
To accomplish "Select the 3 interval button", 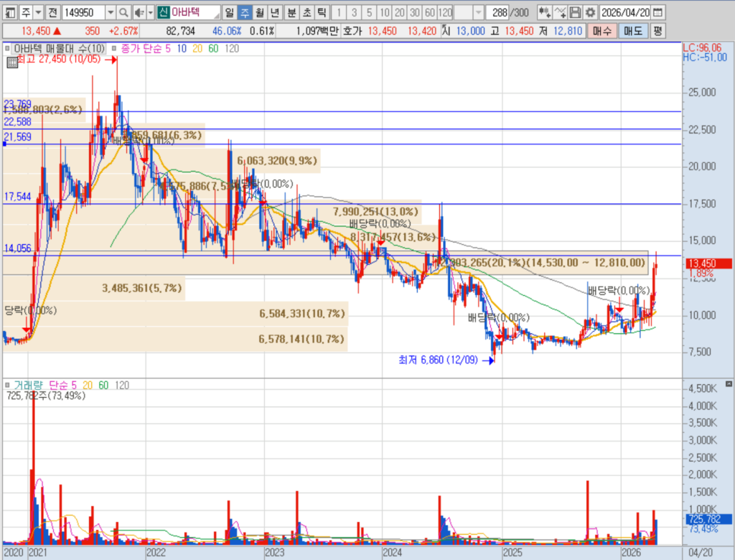I will point(354,12).
